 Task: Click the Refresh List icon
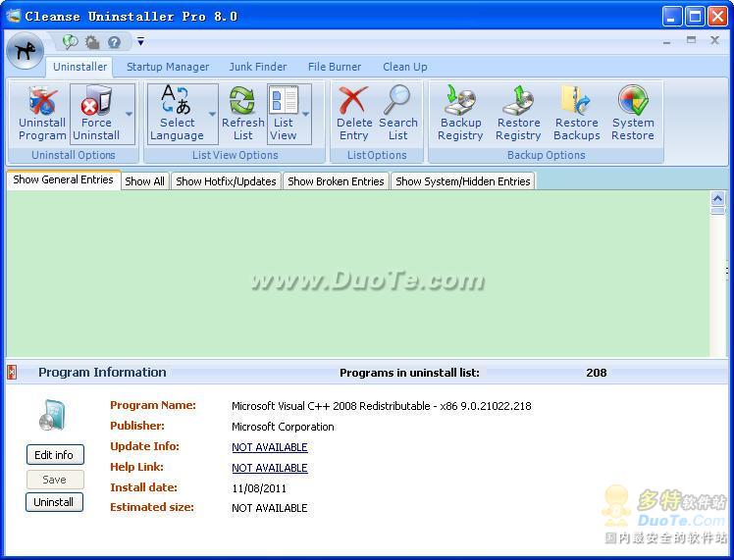pyautogui.click(x=242, y=101)
